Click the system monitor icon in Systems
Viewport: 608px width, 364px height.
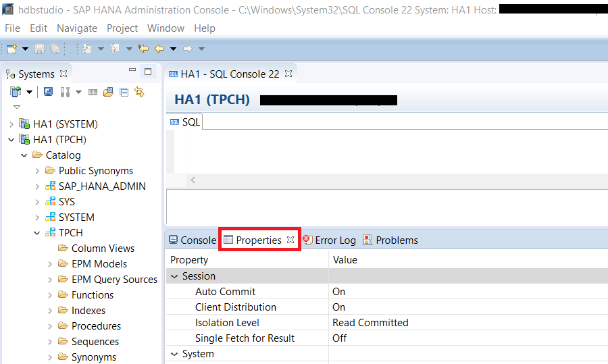tap(48, 92)
